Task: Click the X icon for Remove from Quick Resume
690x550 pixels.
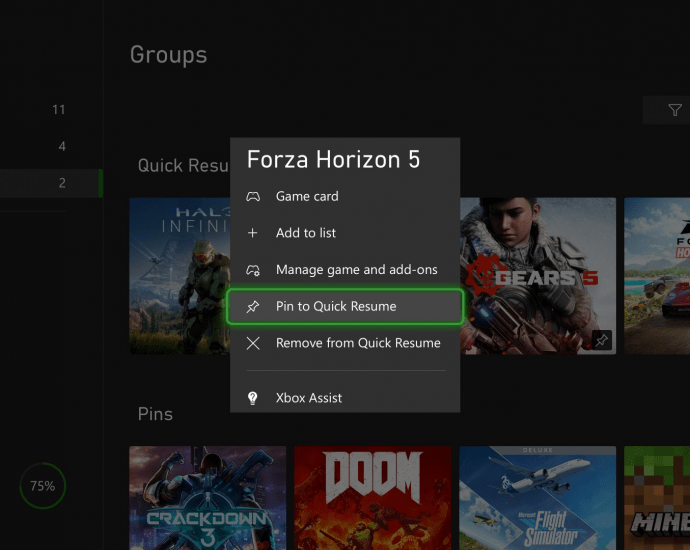Action: pyautogui.click(x=253, y=343)
